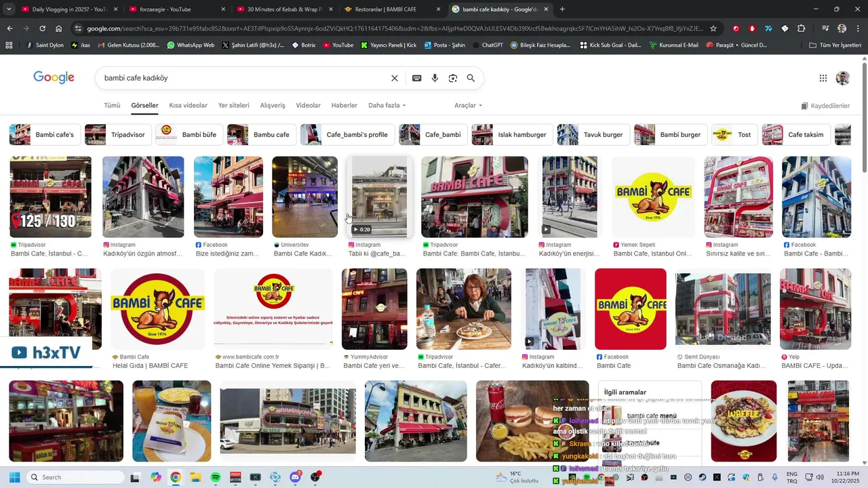Open the Chrome extensions puzzle icon
This screenshot has width=868, height=488.
pyautogui.click(x=802, y=28)
